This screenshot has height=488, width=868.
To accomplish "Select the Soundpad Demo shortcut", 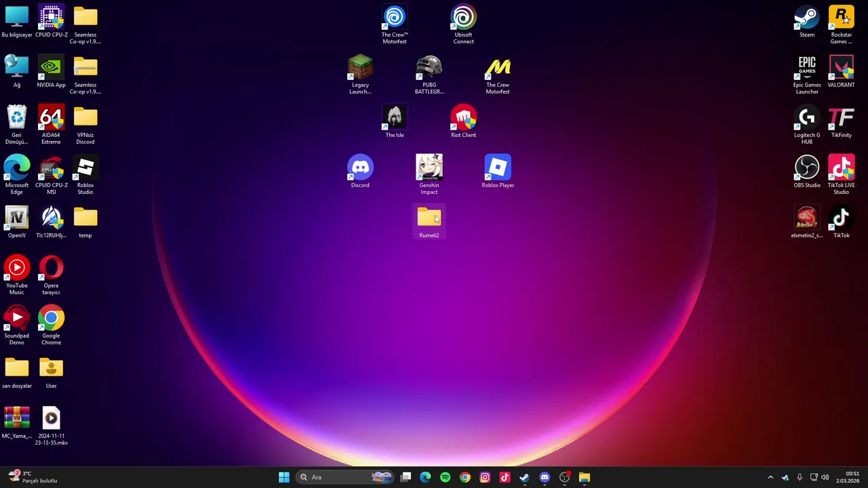I will pyautogui.click(x=17, y=326).
